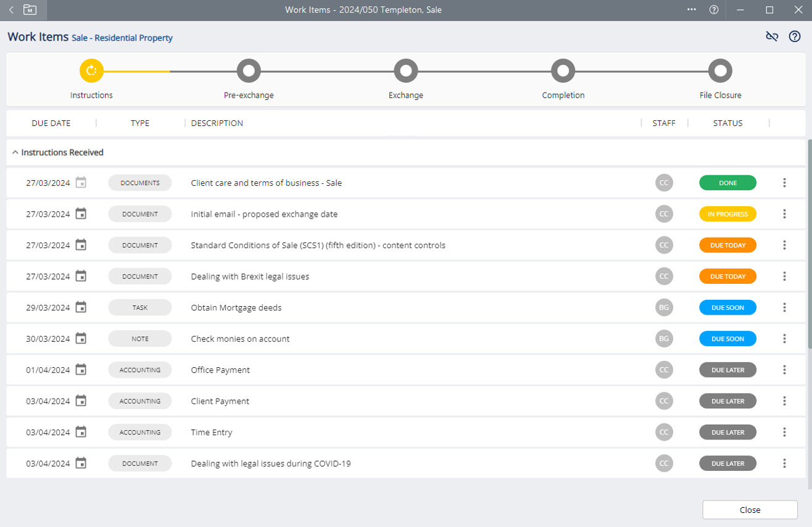812x527 pixels.
Task: Open the Work Items help icon
Action: tap(795, 36)
